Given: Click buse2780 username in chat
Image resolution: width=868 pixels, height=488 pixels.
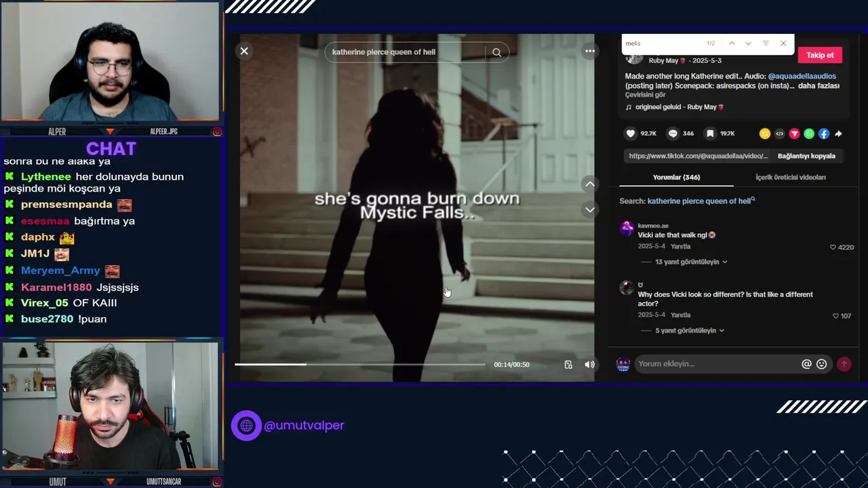Looking at the screenshot, I should click(x=47, y=319).
